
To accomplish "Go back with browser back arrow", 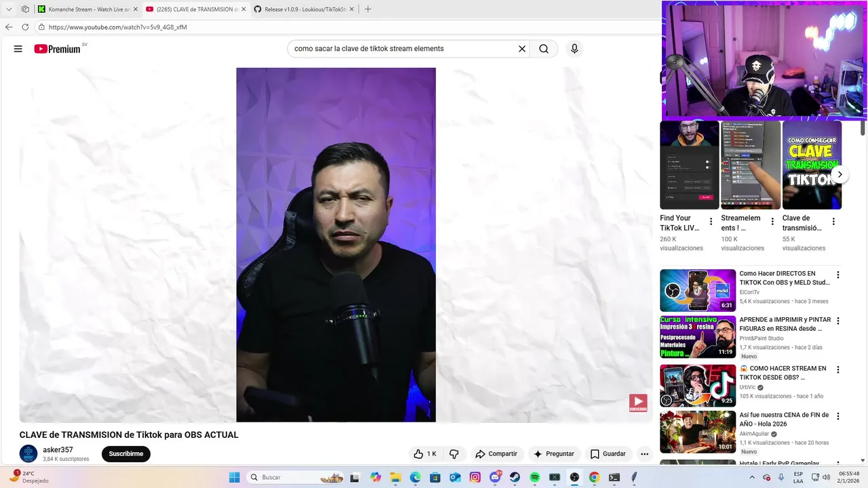I will click(x=9, y=27).
